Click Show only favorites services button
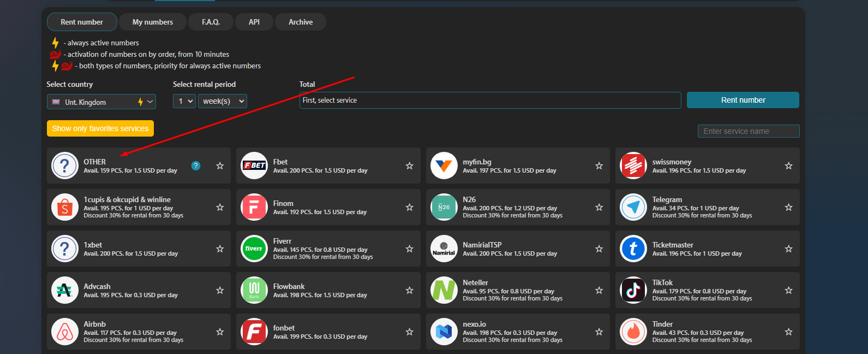The height and width of the screenshot is (354, 868). (100, 128)
